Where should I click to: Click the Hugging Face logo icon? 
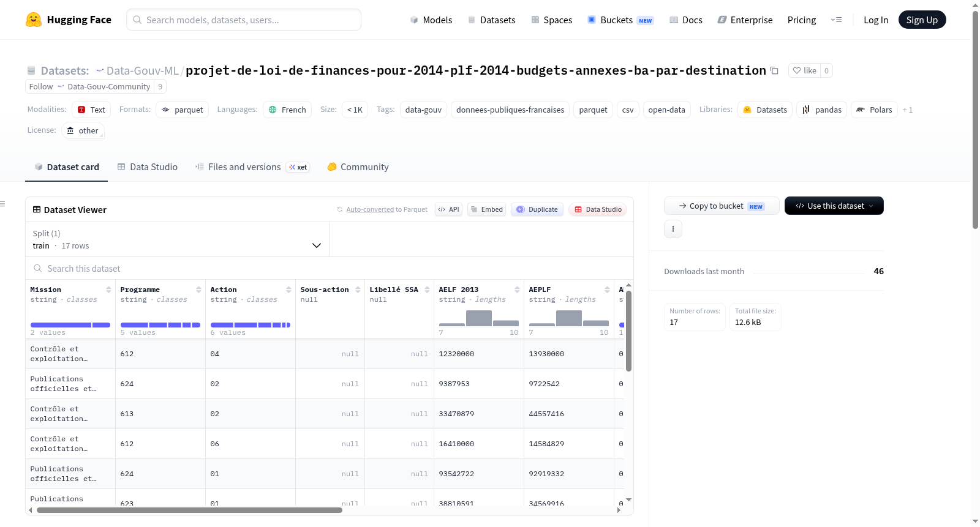pos(34,20)
